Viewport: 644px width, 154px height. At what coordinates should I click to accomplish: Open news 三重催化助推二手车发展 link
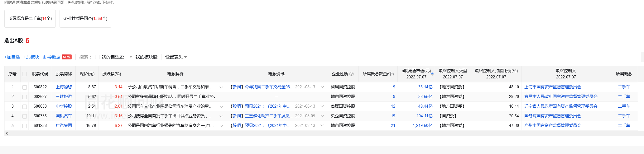click(269, 116)
